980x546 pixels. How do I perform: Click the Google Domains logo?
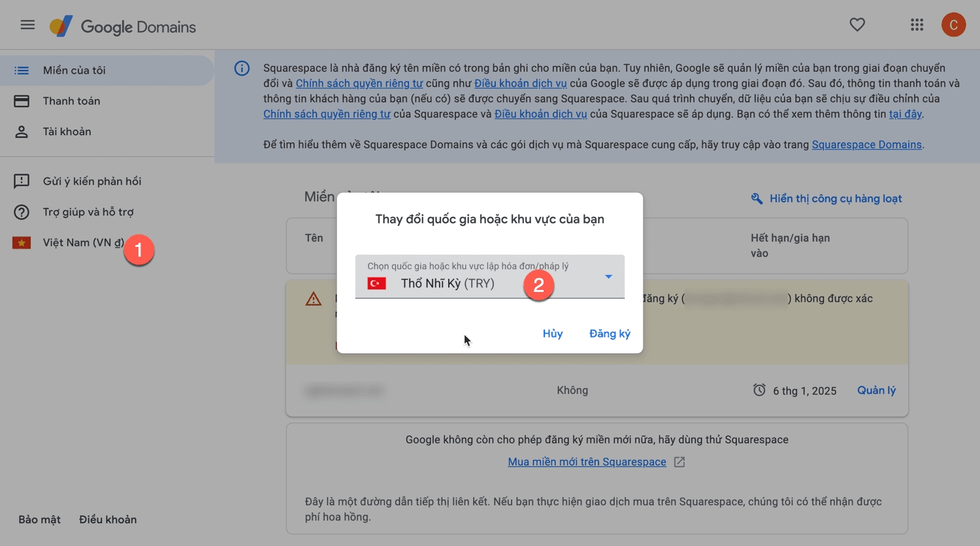tap(123, 27)
